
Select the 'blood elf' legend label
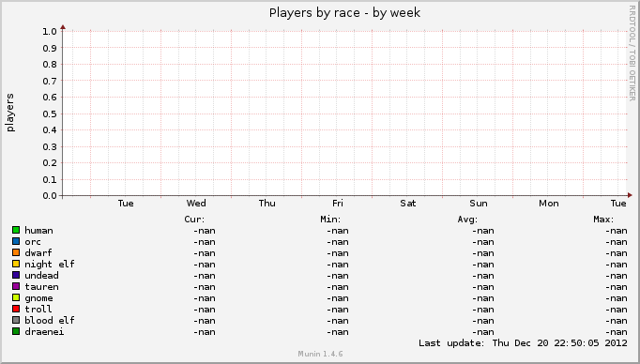(x=50, y=320)
